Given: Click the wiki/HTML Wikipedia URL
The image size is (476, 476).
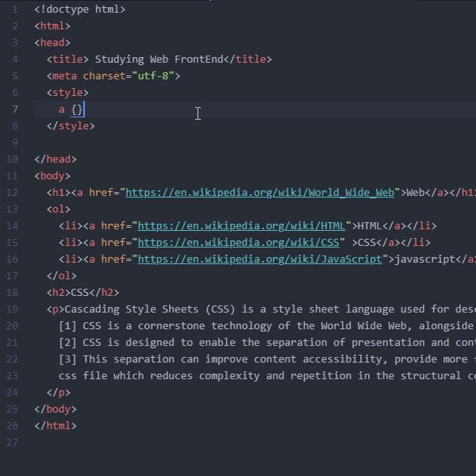Looking at the screenshot, I should click(242, 226).
